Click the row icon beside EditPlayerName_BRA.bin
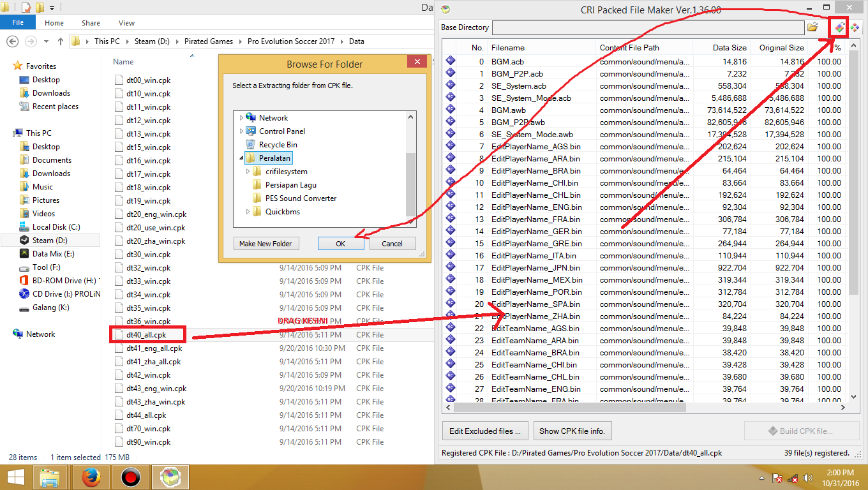This screenshot has height=490, width=868. (451, 170)
